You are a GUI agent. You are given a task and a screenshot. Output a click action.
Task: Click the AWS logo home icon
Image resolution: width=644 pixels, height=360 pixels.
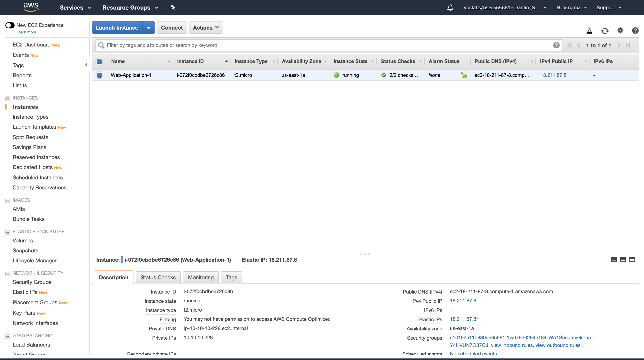point(31,7)
